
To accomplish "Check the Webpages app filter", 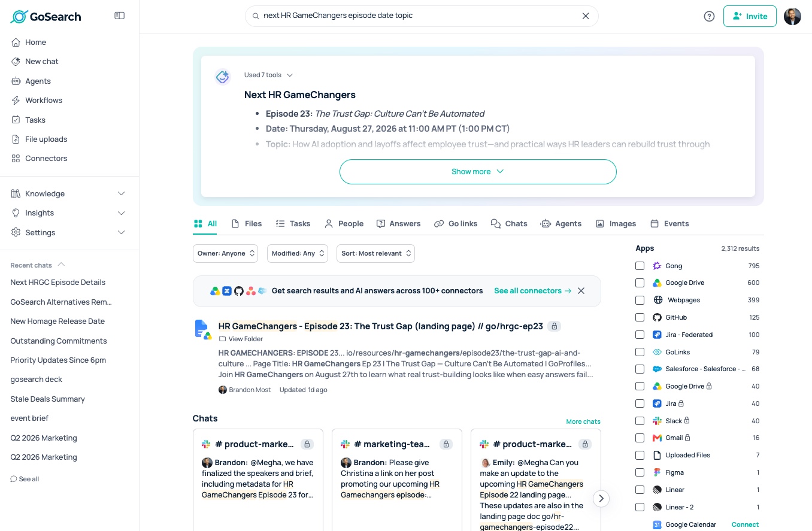I will click(x=640, y=300).
